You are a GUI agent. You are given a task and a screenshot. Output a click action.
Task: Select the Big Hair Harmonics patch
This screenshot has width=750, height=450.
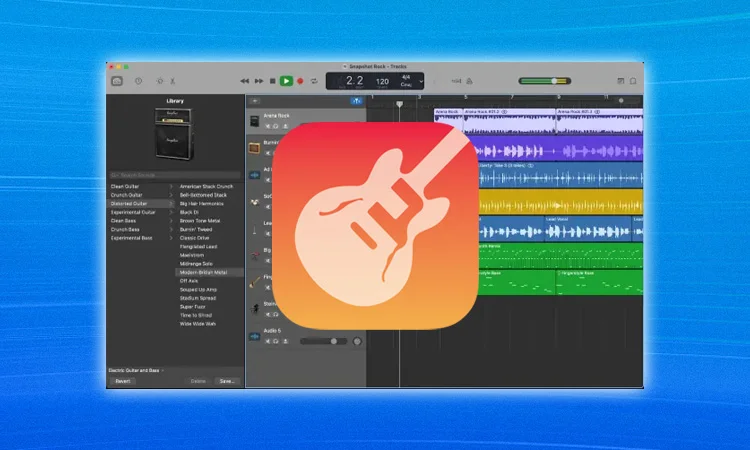[201, 204]
